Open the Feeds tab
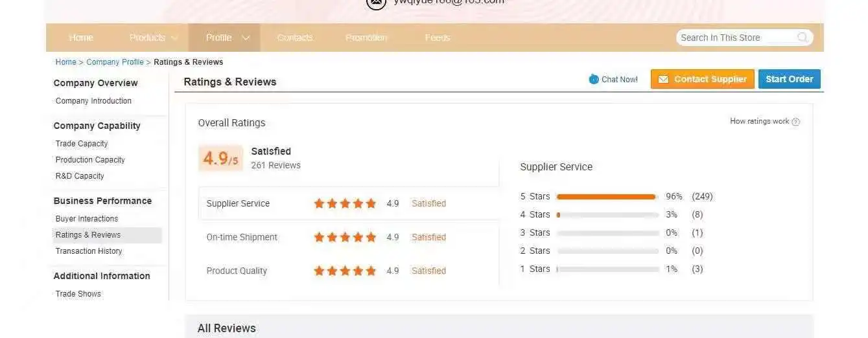 click(x=438, y=38)
